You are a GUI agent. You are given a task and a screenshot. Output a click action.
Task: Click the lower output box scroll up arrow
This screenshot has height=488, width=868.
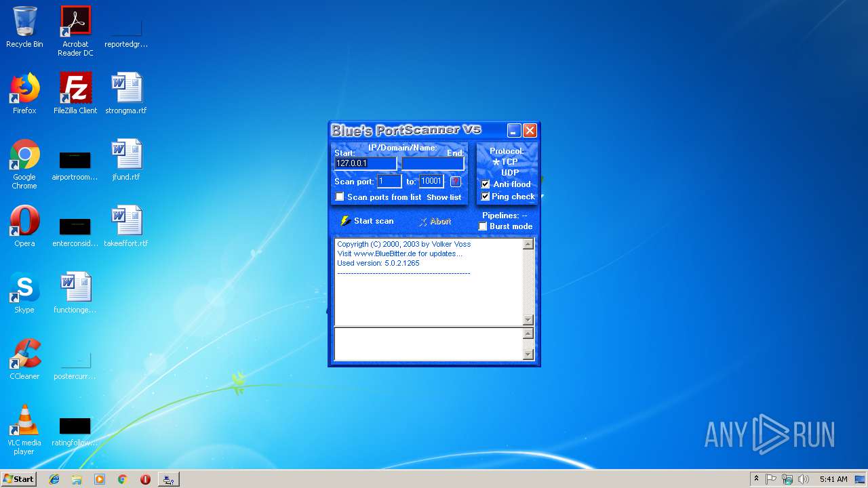[x=528, y=333]
